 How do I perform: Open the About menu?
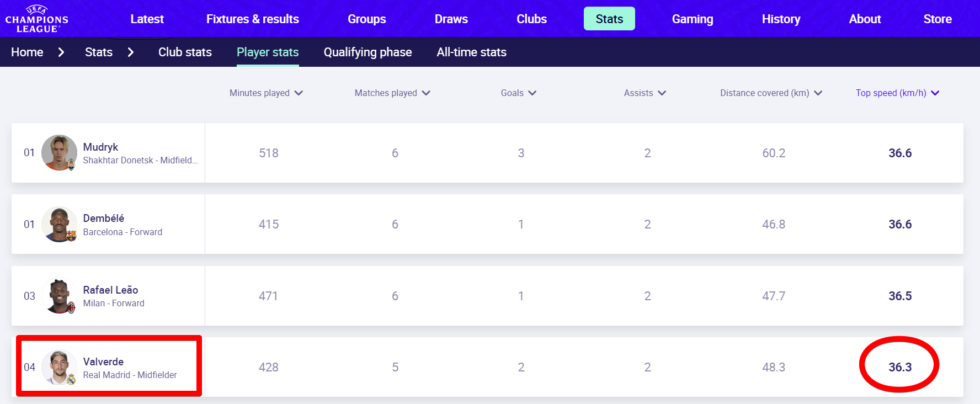coord(865,19)
